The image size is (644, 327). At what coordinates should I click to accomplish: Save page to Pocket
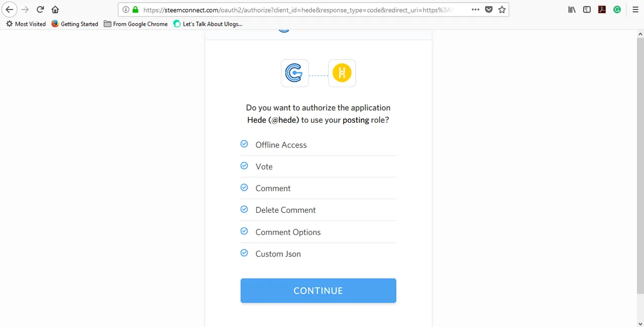(x=489, y=10)
